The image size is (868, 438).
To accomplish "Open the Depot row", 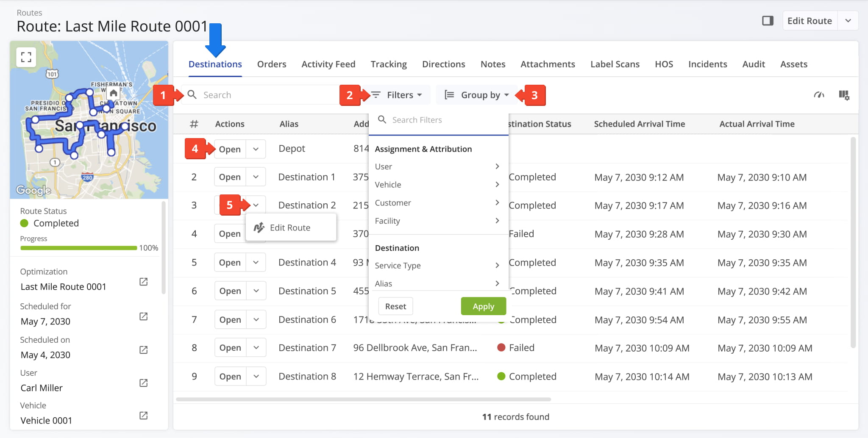I will pos(230,149).
